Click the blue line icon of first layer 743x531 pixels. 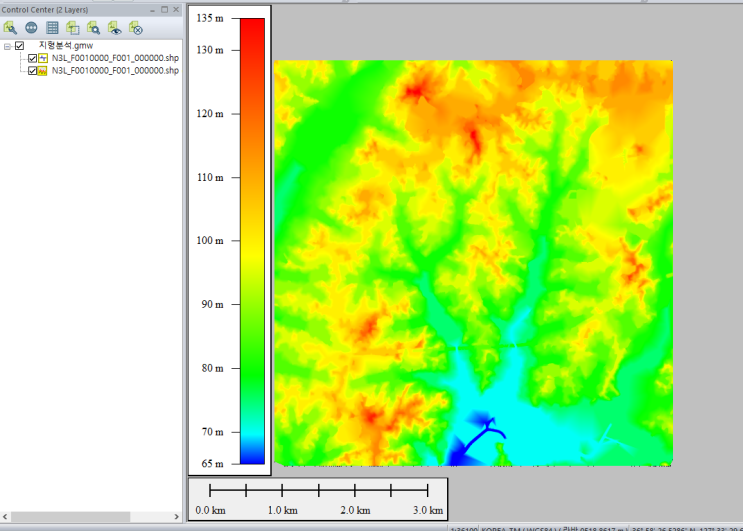pos(43,58)
